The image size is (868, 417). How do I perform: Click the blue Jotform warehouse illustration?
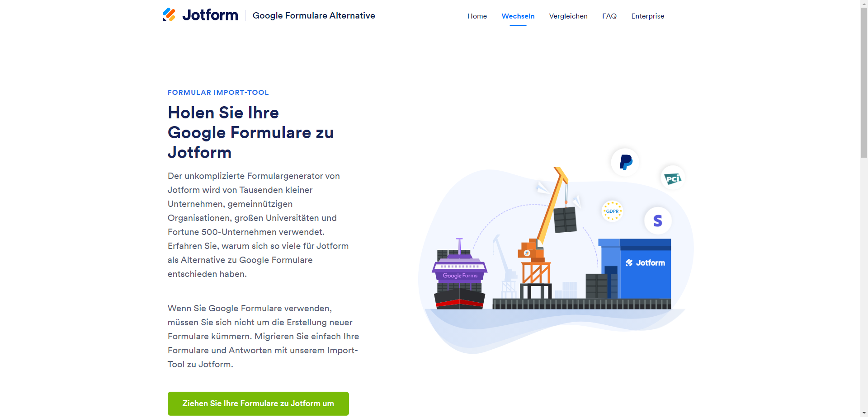tap(635, 269)
